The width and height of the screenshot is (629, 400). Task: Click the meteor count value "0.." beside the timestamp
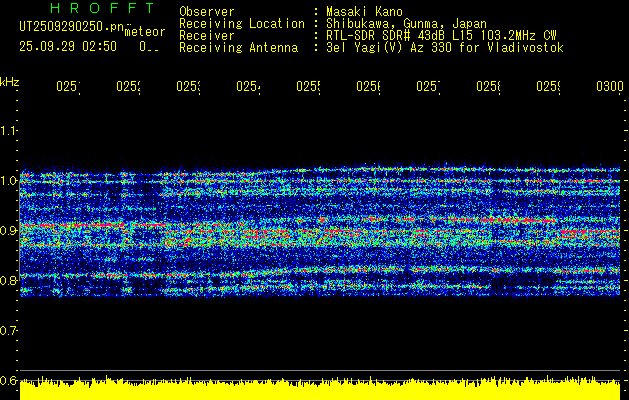point(149,47)
